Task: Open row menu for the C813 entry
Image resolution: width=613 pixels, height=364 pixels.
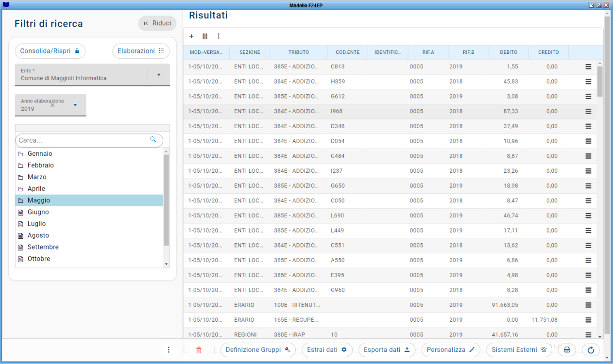Action: pos(588,67)
